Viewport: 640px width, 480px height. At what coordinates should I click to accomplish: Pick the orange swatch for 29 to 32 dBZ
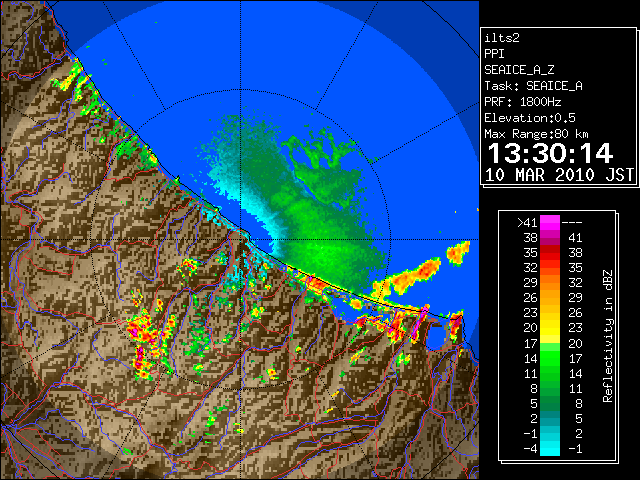(x=550, y=283)
